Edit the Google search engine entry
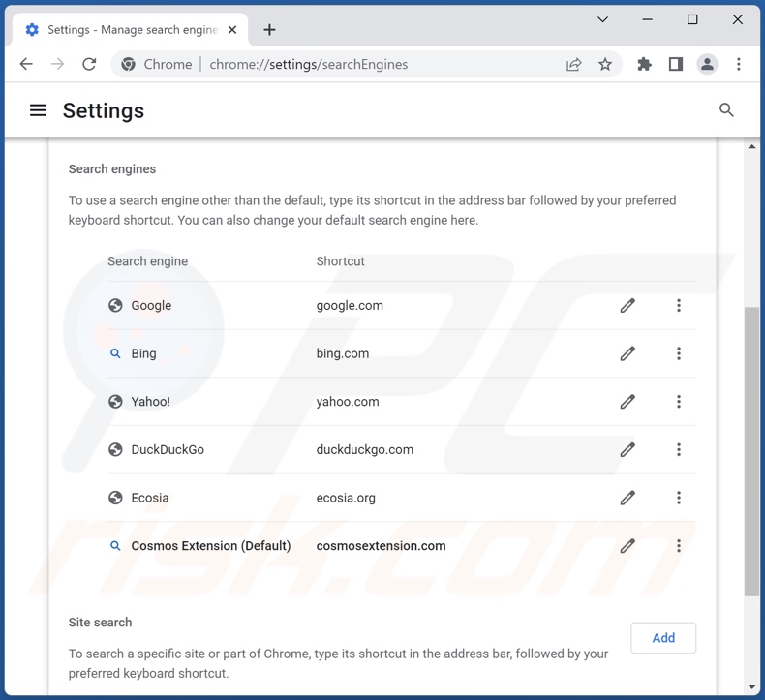This screenshot has height=700, width=765. click(x=627, y=306)
